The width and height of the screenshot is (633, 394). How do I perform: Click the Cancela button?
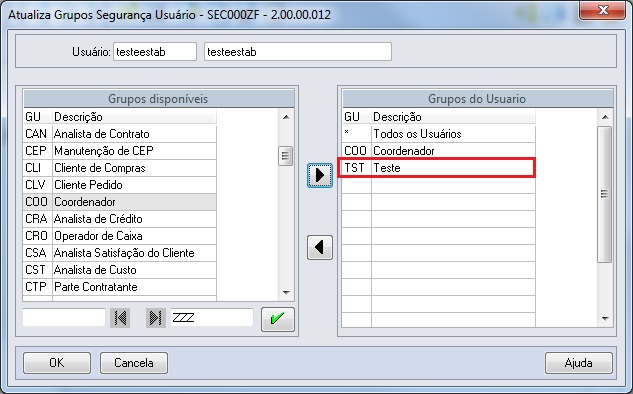coord(134,363)
